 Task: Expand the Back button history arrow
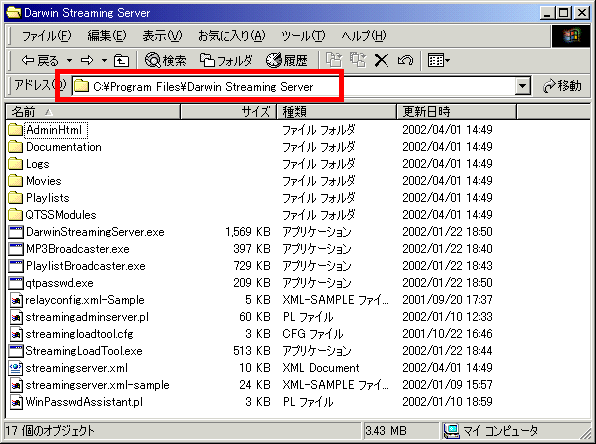point(69,60)
